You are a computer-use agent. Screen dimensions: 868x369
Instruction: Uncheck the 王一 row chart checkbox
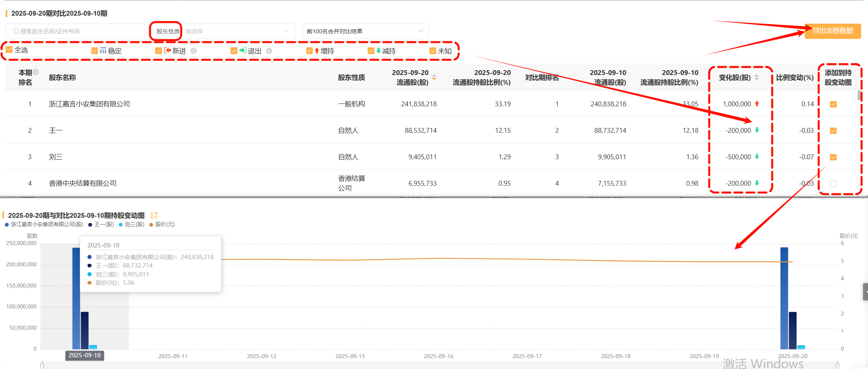point(834,131)
